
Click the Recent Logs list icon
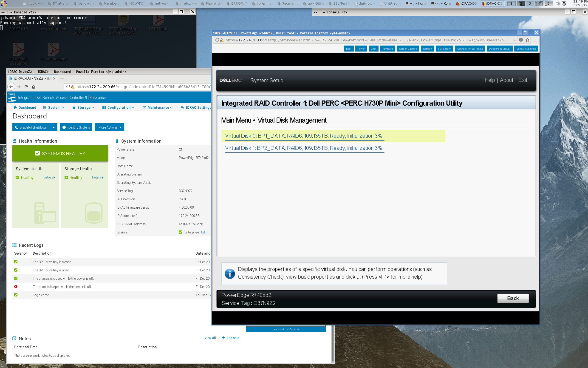pyautogui.click(x=14, y=245)
